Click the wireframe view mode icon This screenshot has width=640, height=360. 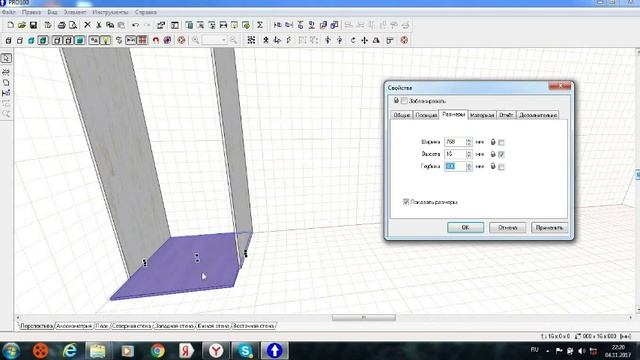8,40
